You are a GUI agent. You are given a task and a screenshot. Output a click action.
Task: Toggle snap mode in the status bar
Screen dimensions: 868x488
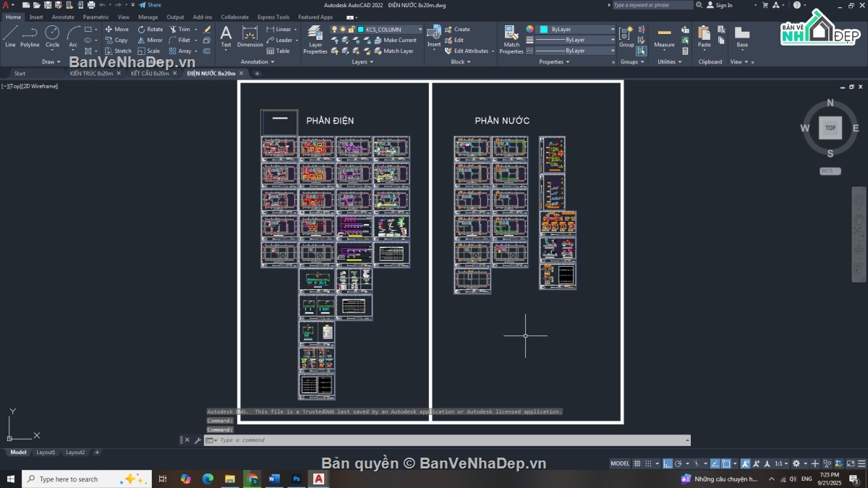[x=647, y=463]
